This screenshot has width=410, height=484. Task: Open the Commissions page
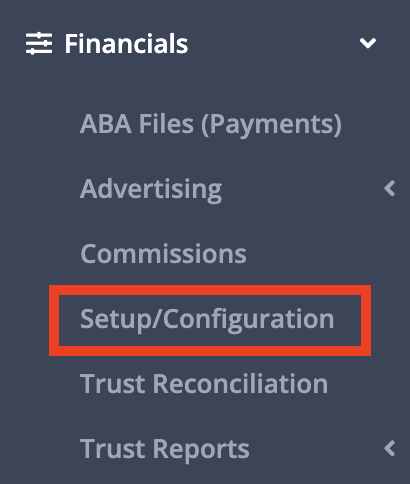pos(163,254)
